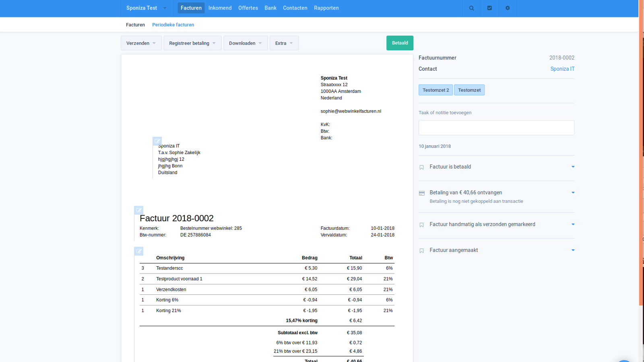This screenshot has height=362, width=644.
Task: Open the Sponiza IT contact link
Action: point(562,69)
